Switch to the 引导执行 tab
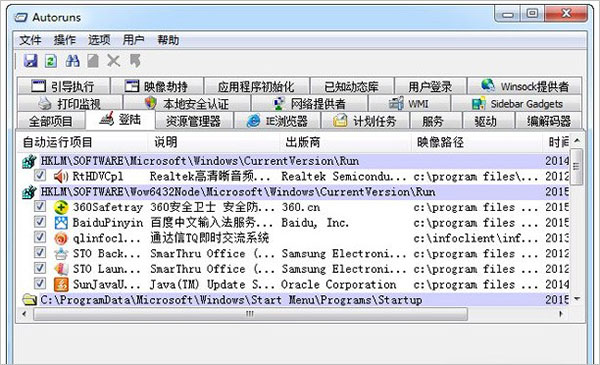The image size is (600, 365). click(64, 86)
